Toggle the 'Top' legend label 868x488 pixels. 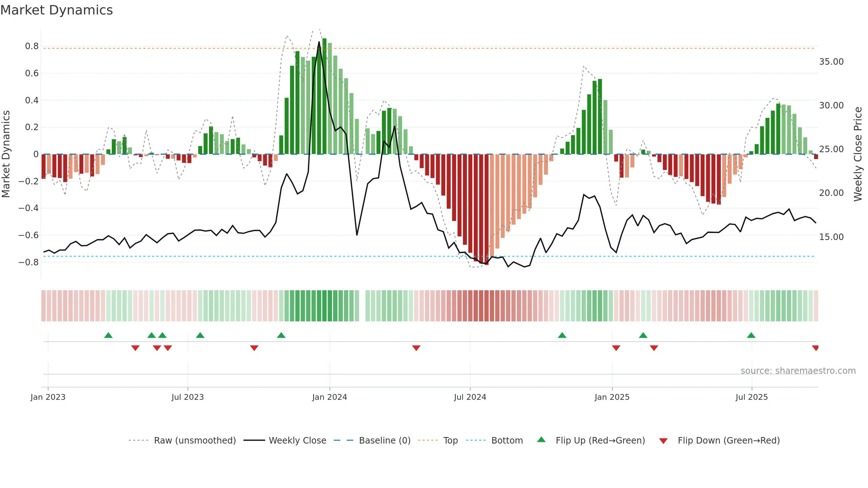pos(451,440)
